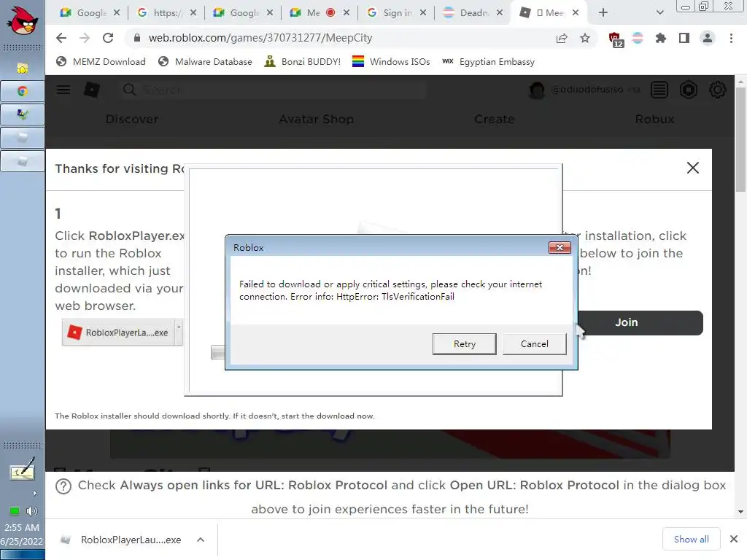Viewport: 747px width, 560px height.
Task: Open downloaded RobloxPlayerLau....exe in download bar
Action: pos(121,540)
